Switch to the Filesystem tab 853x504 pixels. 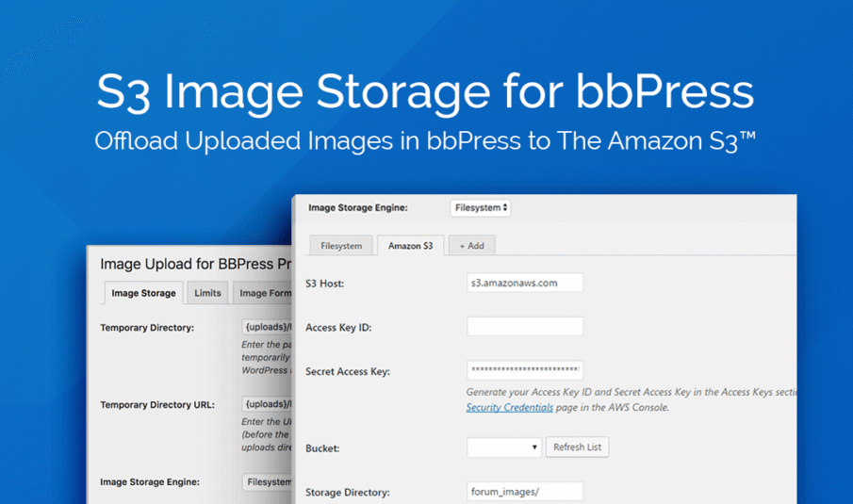(x=341, y=246)
